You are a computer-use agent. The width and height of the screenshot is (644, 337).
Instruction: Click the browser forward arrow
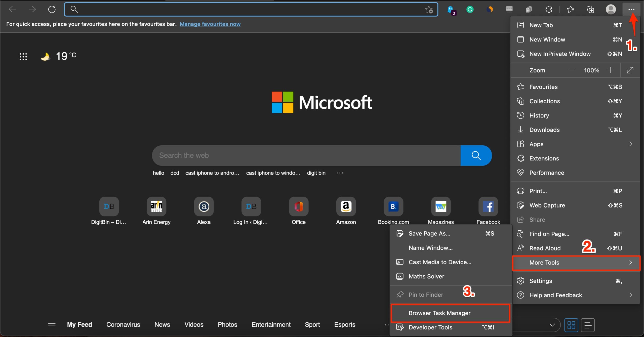32,10
